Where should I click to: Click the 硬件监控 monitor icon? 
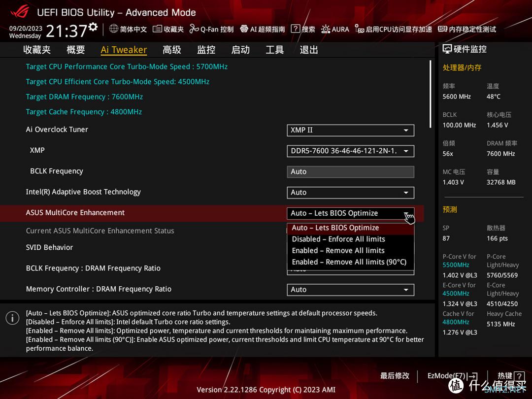447,49
